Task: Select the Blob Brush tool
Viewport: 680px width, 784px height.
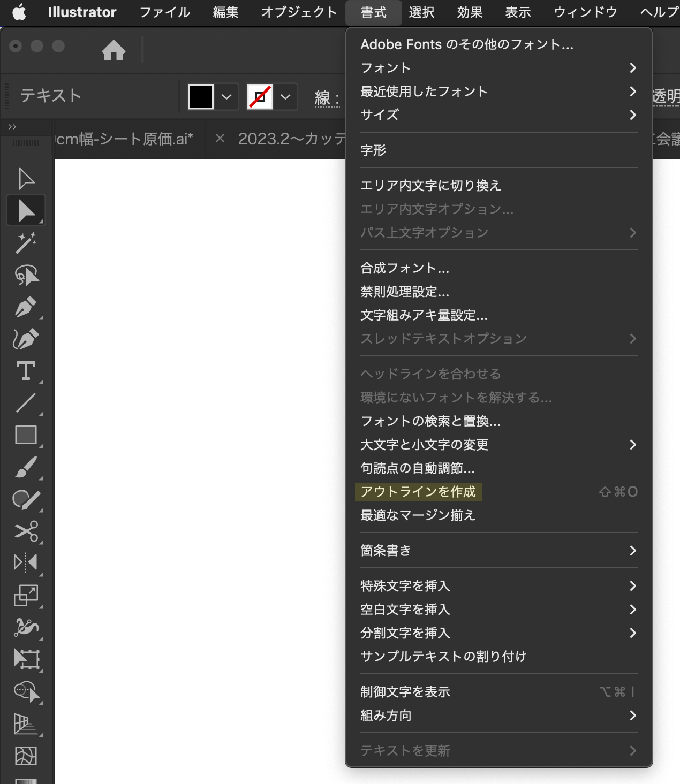Action: (26, 499)
